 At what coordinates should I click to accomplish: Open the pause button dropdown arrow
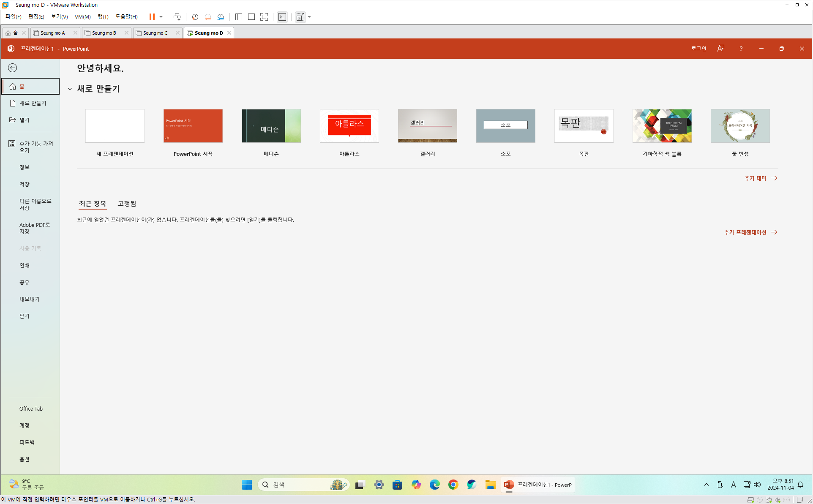click(161, 17)
